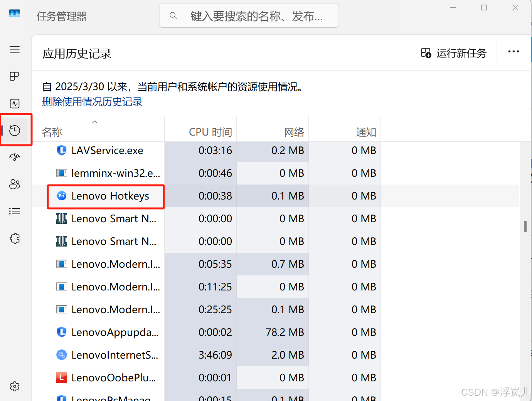532x401 pixels.
Task: Open the Startup apps tab icon
Action: click(x=15, y=157)
